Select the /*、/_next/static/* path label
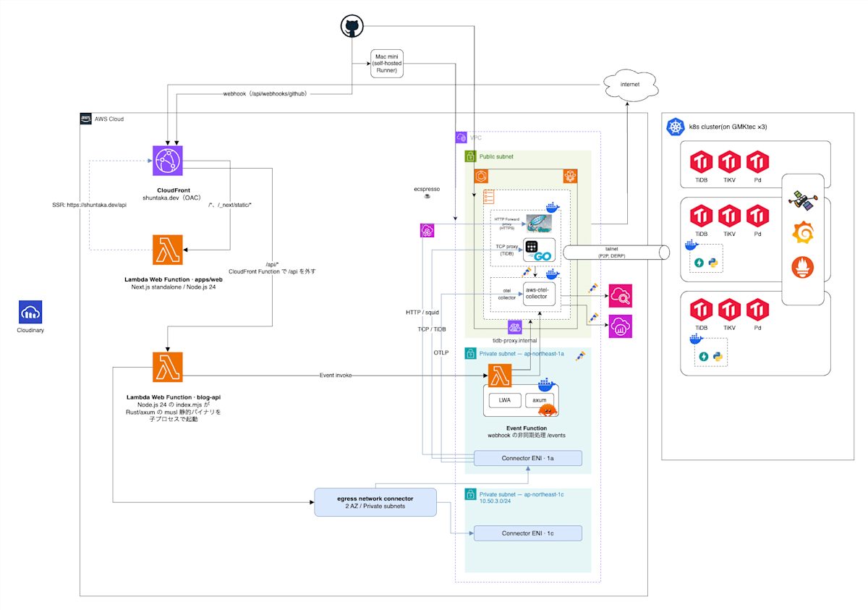 pos(230,205)
